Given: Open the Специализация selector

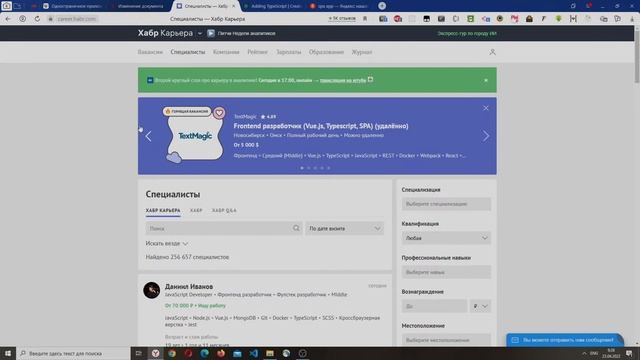Looking at the screenshot, I should 446,204.
